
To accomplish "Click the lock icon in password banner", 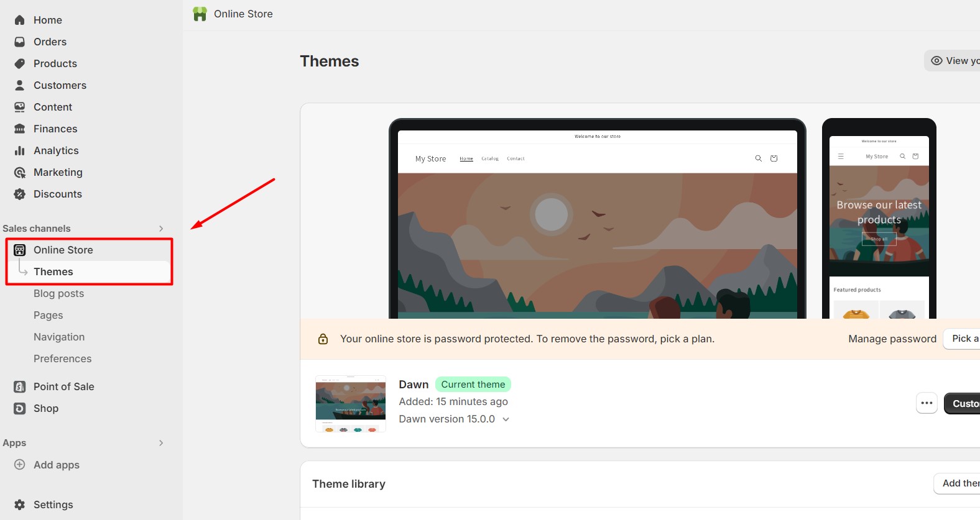I will pyautogui.click(x=323, y=339).
